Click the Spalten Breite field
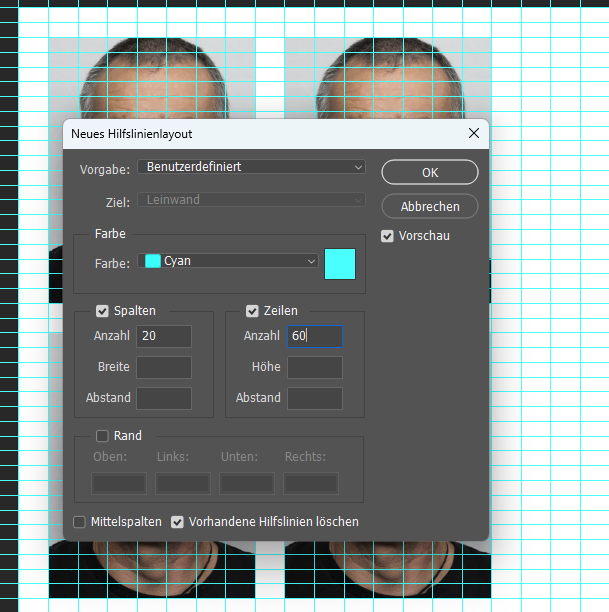609x612 pixels. (x=164, y=367)
